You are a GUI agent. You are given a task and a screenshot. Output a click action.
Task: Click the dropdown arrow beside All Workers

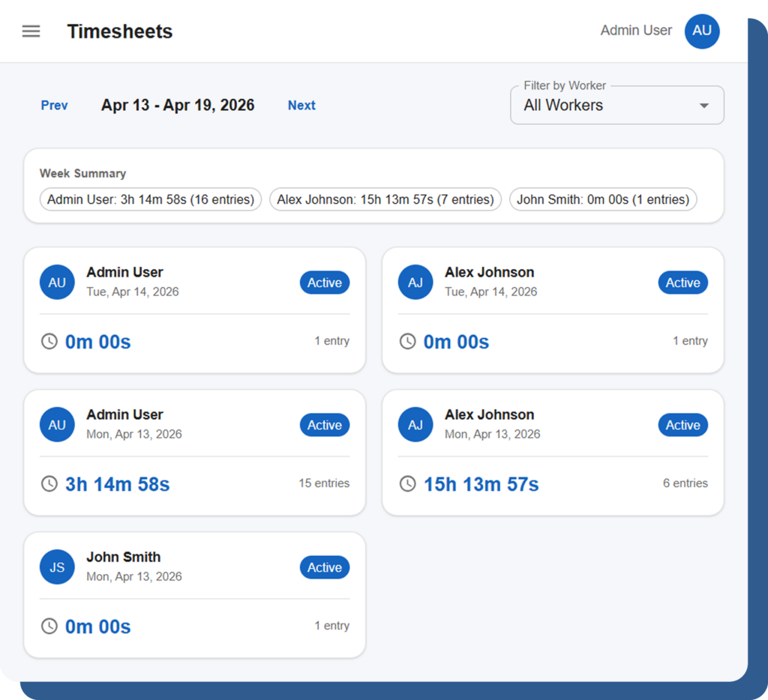[x=703, y=106]
